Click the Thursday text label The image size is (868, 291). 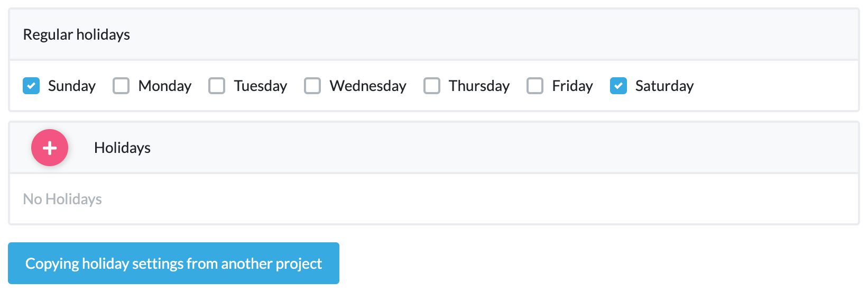[479, 86]
